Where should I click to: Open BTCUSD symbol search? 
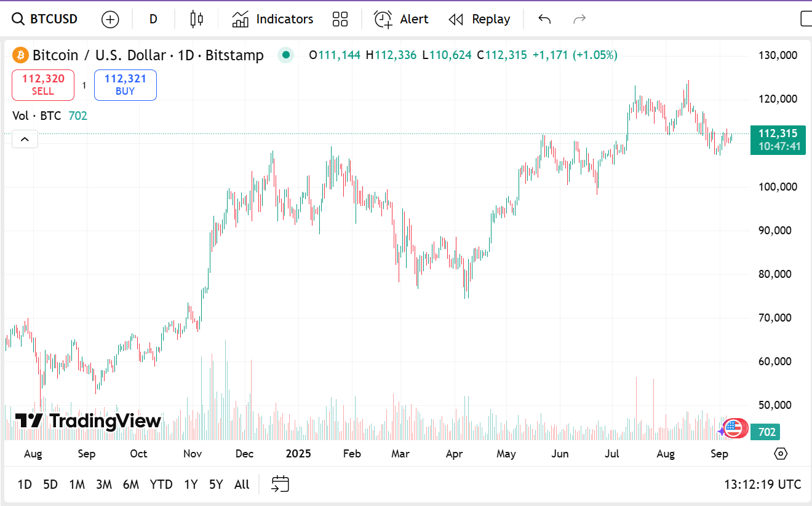[x=46, y=19]
